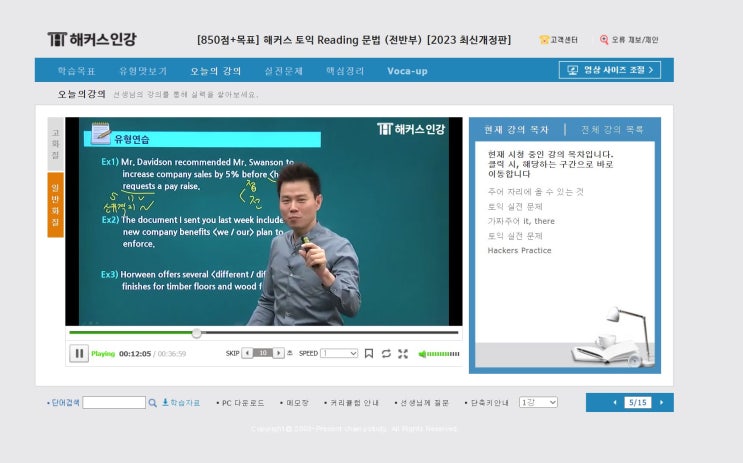Jump to section 주어 자리에 올 수 있는 것
Image resolution: width=743 pixels, height=463 pixels.
(535, 192)
